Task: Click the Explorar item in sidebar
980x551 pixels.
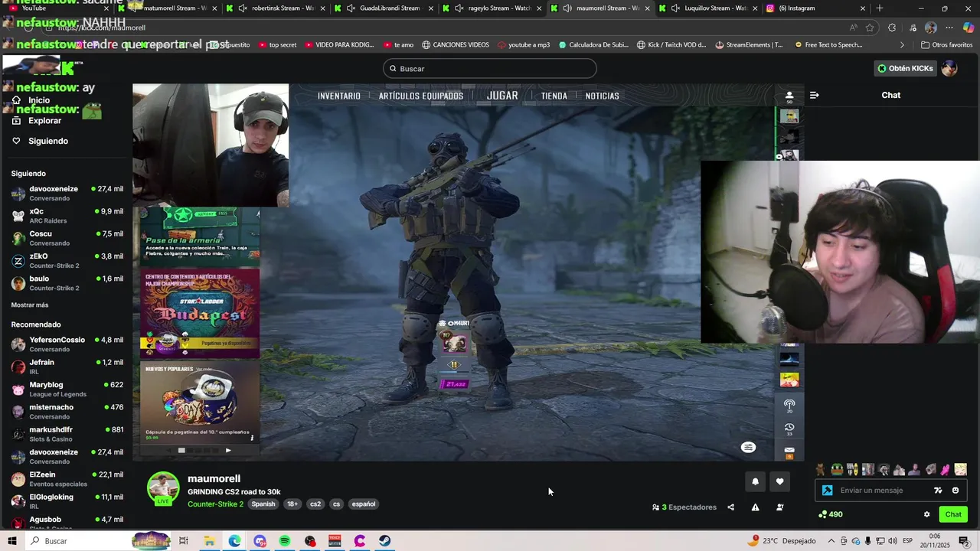Action: click(x=37, y=120)
